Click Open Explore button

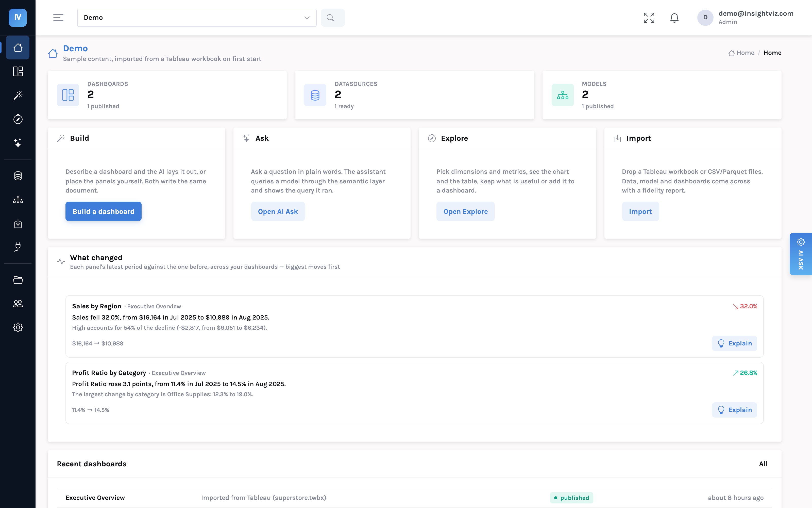pyautogui.click(x=465, y=211)
